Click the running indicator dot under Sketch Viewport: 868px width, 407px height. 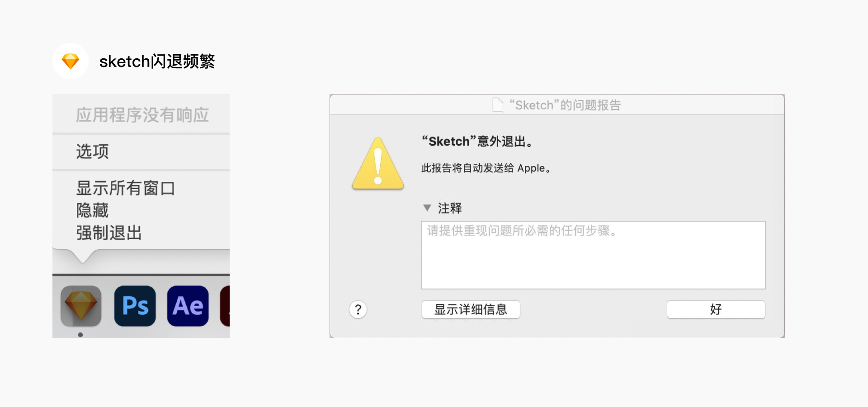(x=80, y=335)
